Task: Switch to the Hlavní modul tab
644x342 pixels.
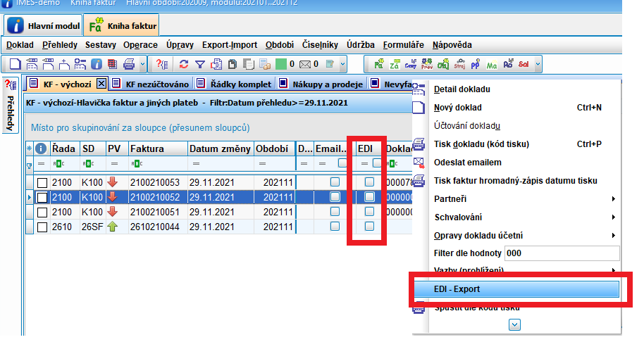Action: coord(44,26)
